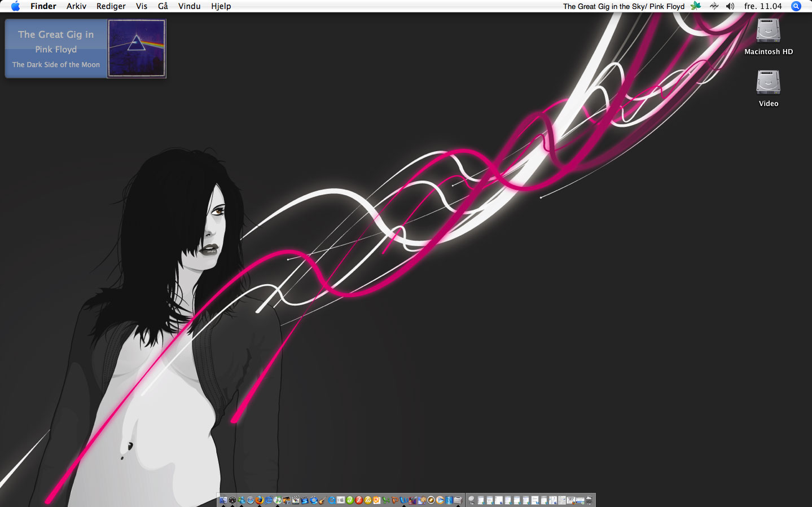The image size is (812, 507).
Task: Open Finder from the Dock
Action: click(x=223, y=500)
